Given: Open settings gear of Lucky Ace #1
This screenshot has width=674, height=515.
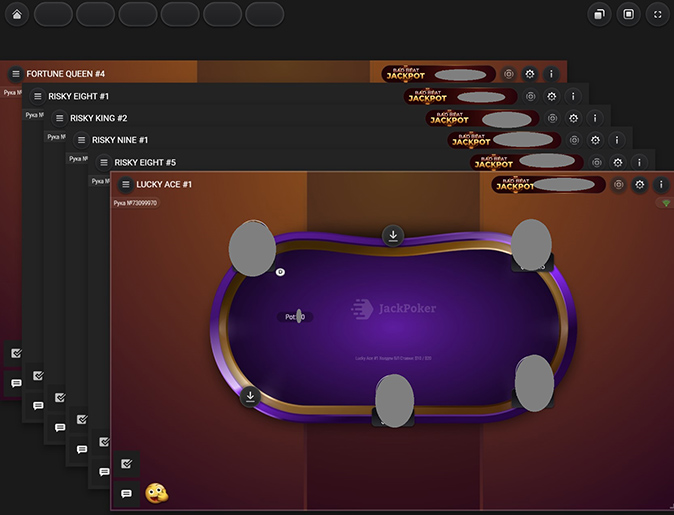Looking at the screenshot, I should tap(640, 185).
